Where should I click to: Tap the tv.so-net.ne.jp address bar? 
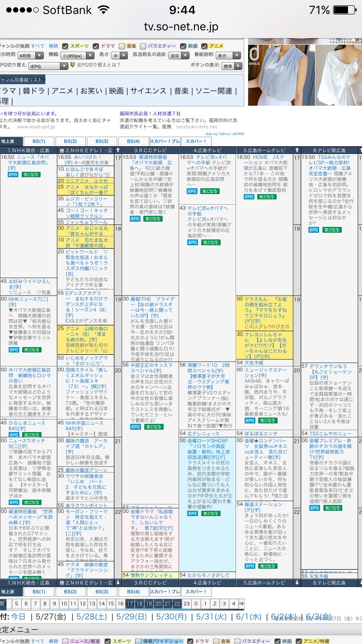pyautogui.click(x=181, y=28)
